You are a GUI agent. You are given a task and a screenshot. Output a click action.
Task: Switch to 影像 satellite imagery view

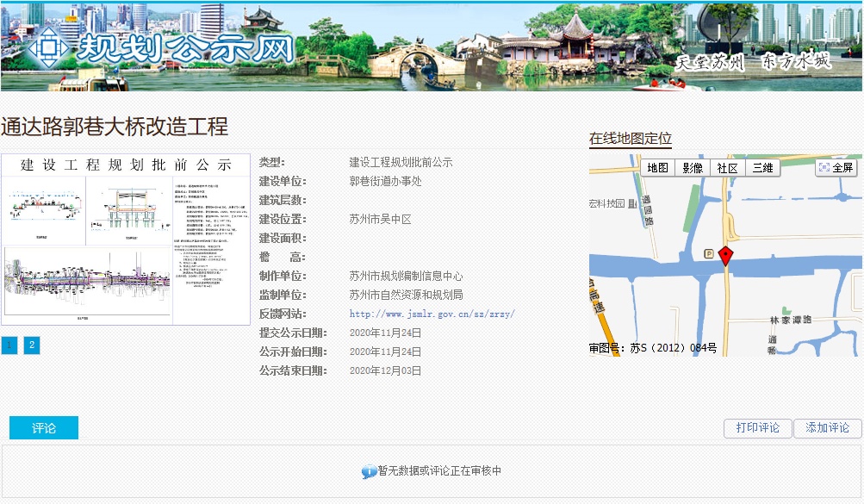693,168
